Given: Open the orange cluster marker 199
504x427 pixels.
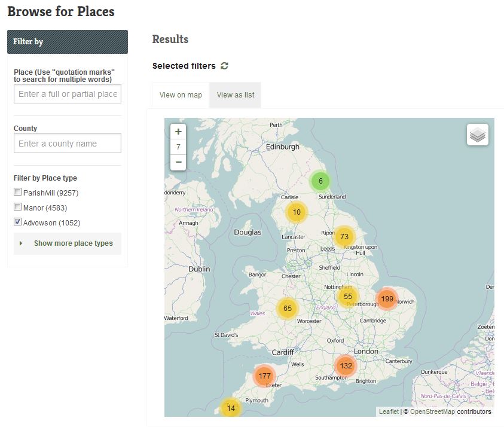Looking at the screenshot, I should click(x=387, y=298).
